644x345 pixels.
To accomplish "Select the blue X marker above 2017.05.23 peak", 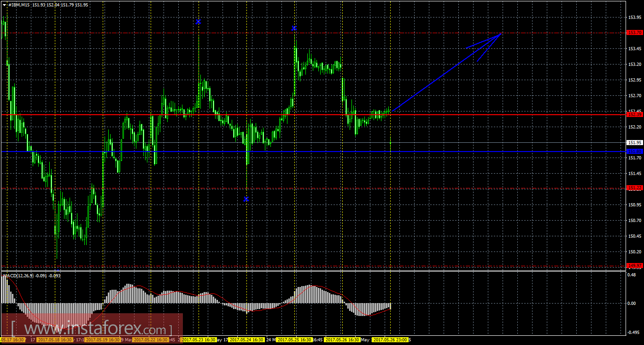I will (199, 22).
